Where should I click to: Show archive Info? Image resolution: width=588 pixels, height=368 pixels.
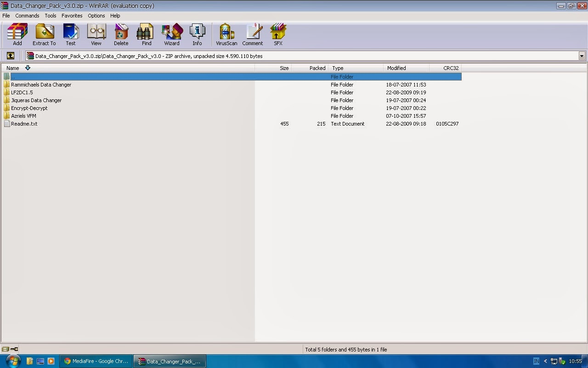pos(197,35)
